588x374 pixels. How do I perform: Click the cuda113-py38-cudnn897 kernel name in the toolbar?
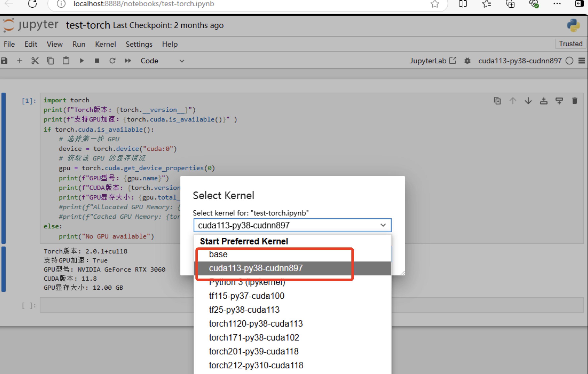pyautogui.click(x=520, y=61)
